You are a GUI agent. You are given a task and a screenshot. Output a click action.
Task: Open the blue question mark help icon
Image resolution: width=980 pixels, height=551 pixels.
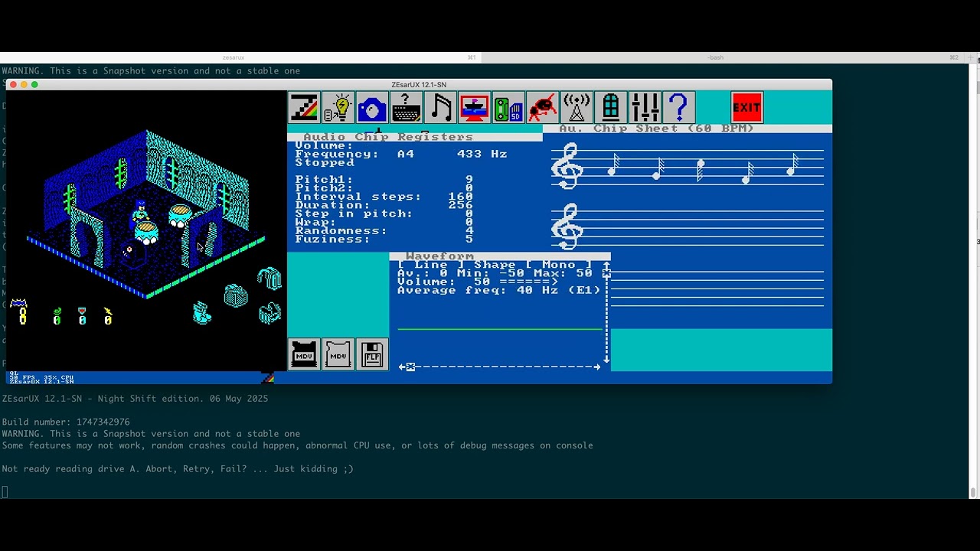(679, 107)
